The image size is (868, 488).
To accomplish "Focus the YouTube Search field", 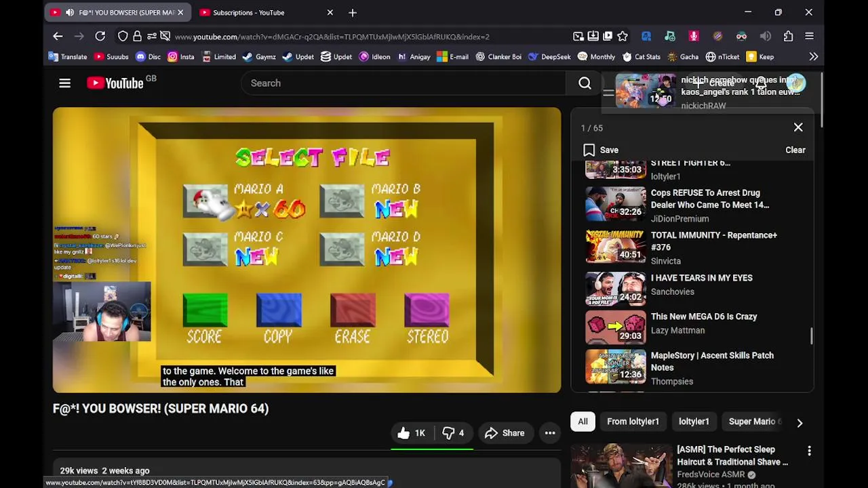I will (403, 83).
